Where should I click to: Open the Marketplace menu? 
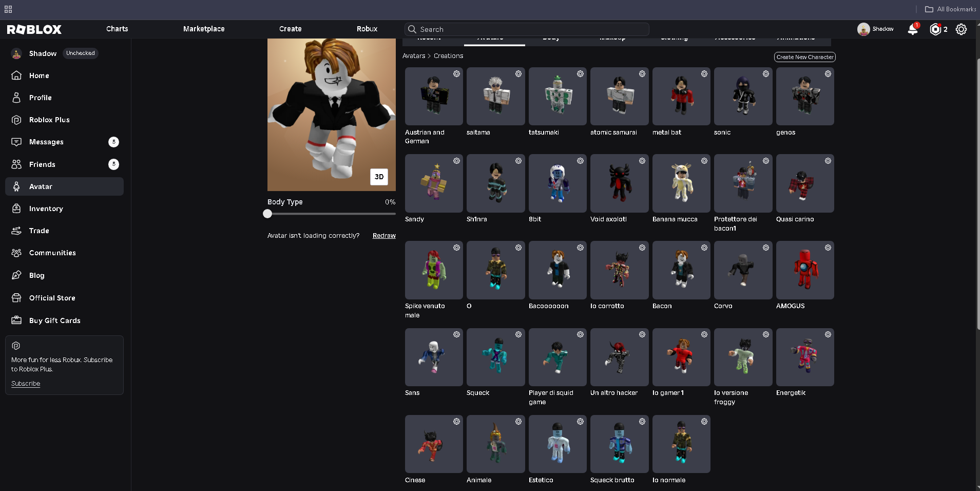[204, 29]
